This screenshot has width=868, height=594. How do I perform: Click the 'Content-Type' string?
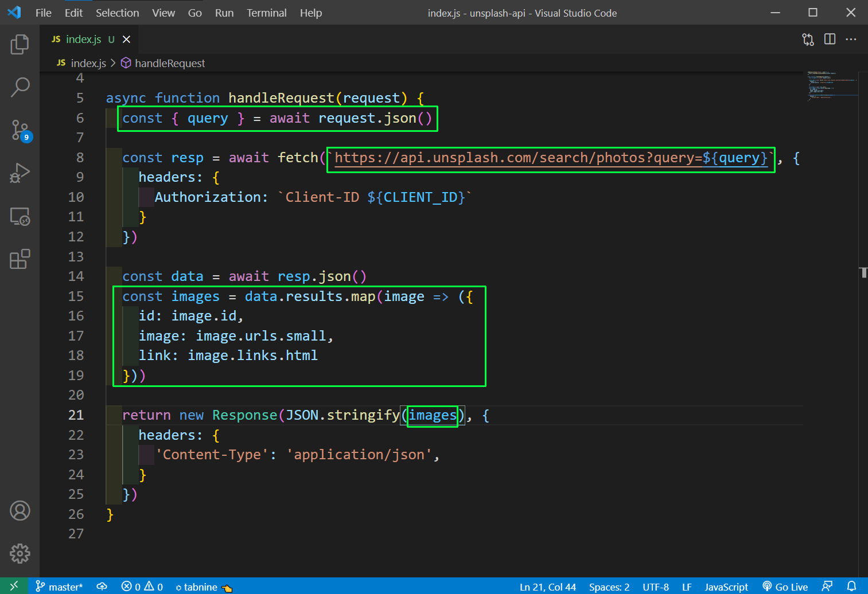(212, 455)
